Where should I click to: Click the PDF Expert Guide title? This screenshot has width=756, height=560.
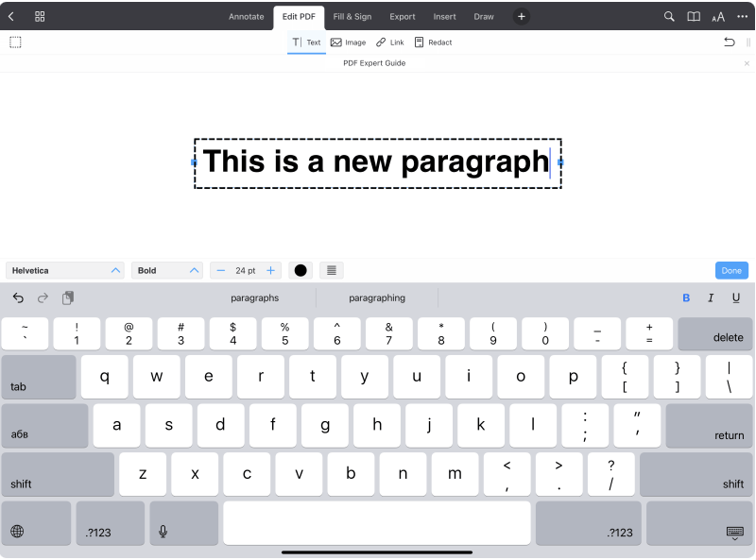tap(374, 63)
